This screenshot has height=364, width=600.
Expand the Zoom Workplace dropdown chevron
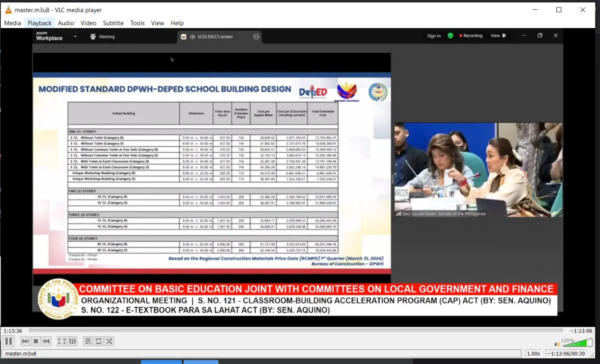tap(75, 37)
